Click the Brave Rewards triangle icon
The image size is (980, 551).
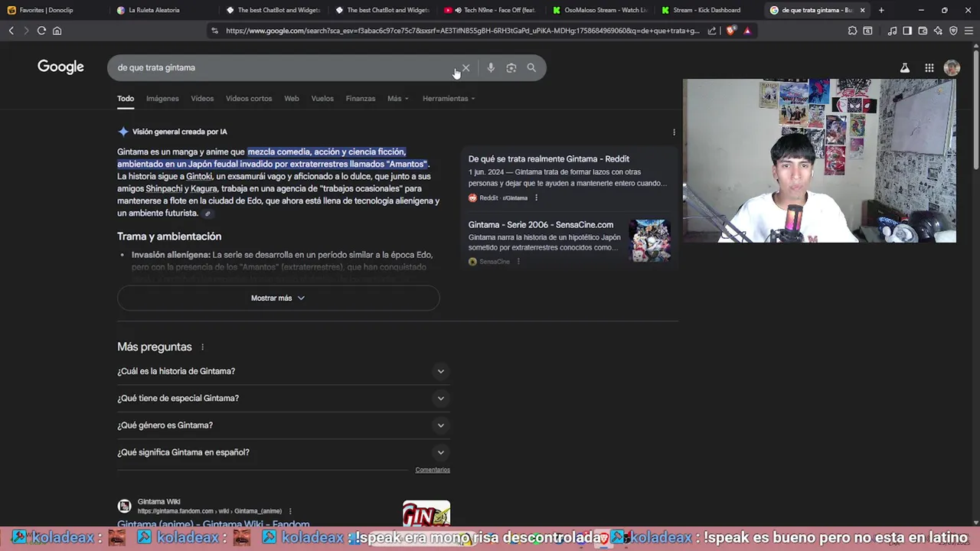point(747,31)
